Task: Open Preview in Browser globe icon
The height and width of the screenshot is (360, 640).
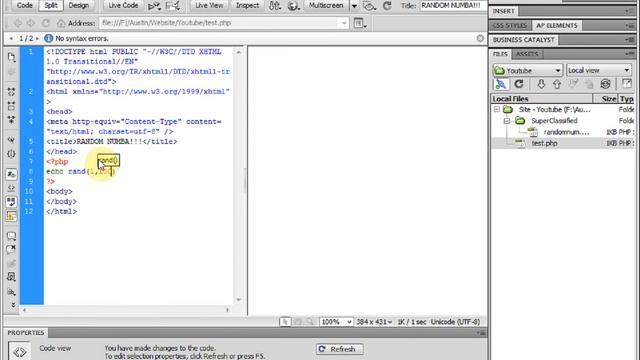Action: [293, 6]
